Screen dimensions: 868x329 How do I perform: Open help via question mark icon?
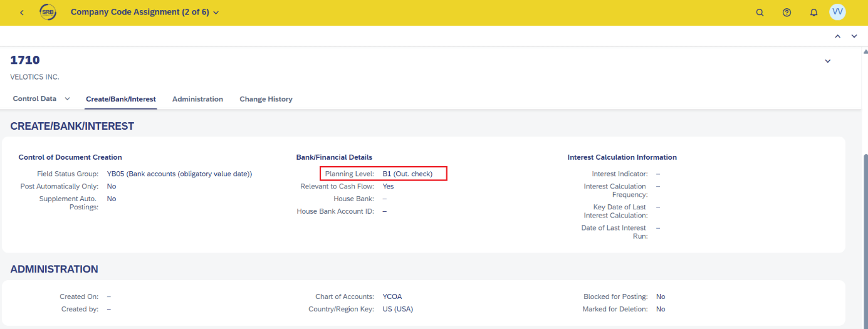click(787, 13)
